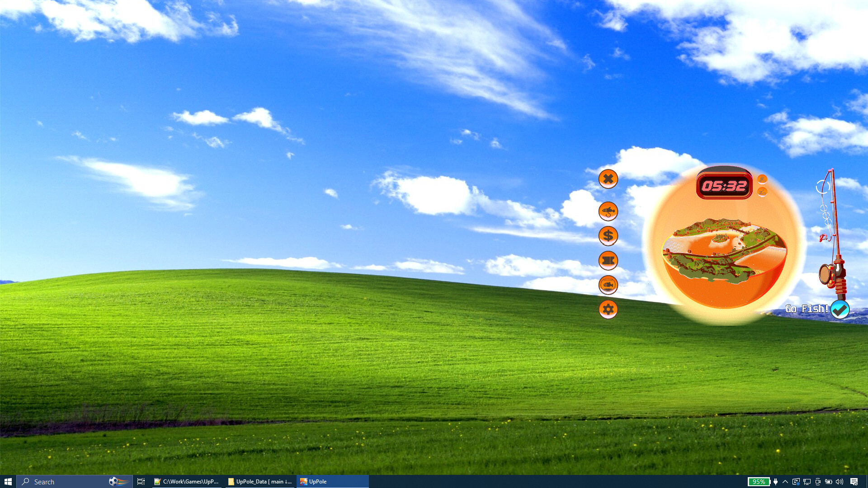868x488 pixels.
Task: Open the fishbowl collection icon
Action: 608,285
